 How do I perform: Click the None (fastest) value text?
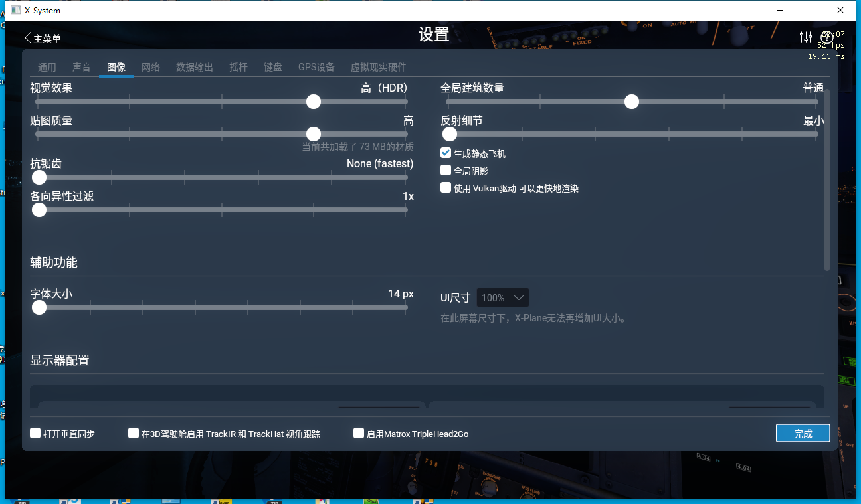pos(380,163)
